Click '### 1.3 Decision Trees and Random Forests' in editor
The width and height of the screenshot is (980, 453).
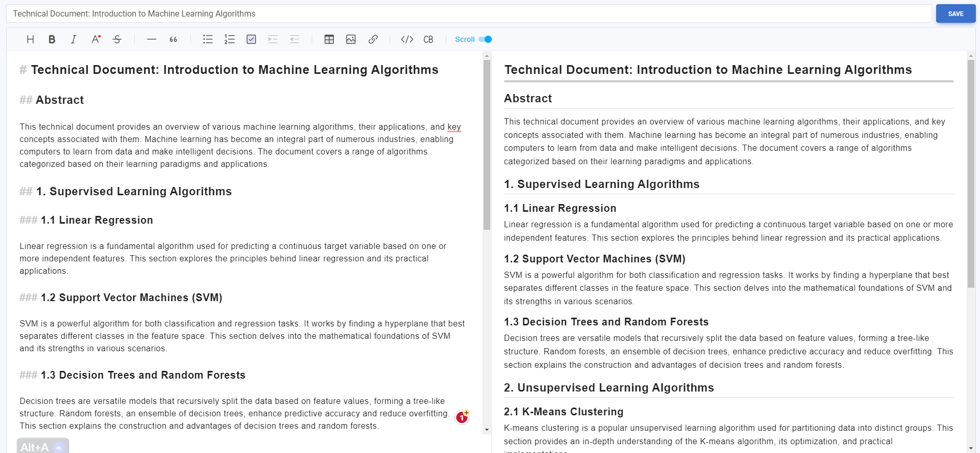coord(133,376)
